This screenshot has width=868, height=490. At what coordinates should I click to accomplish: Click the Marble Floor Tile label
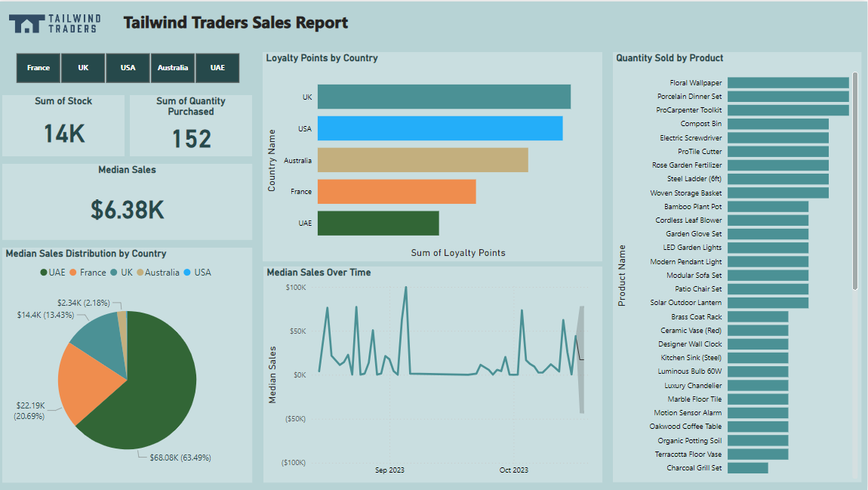[x=694, y=399]
